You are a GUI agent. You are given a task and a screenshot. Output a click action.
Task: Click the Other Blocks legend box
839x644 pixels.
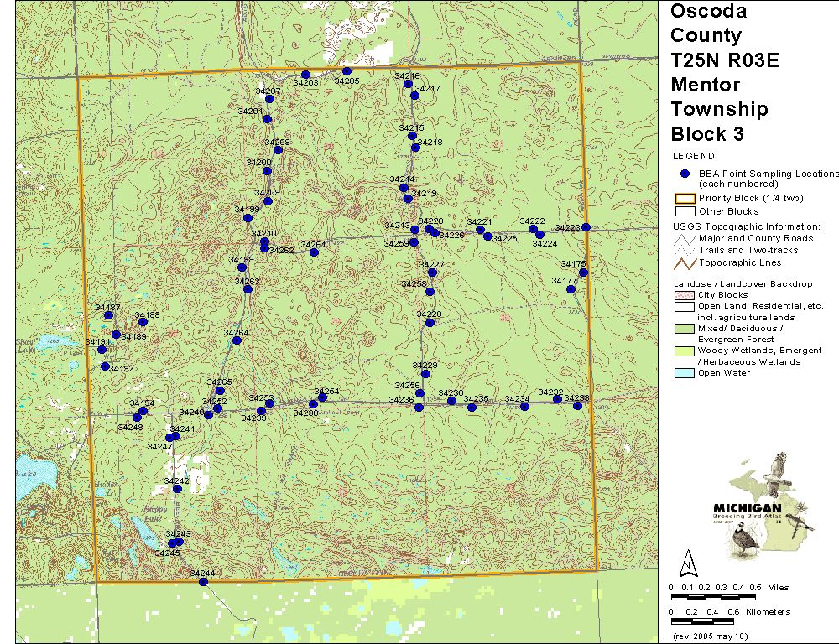click(x=683, y=211)
